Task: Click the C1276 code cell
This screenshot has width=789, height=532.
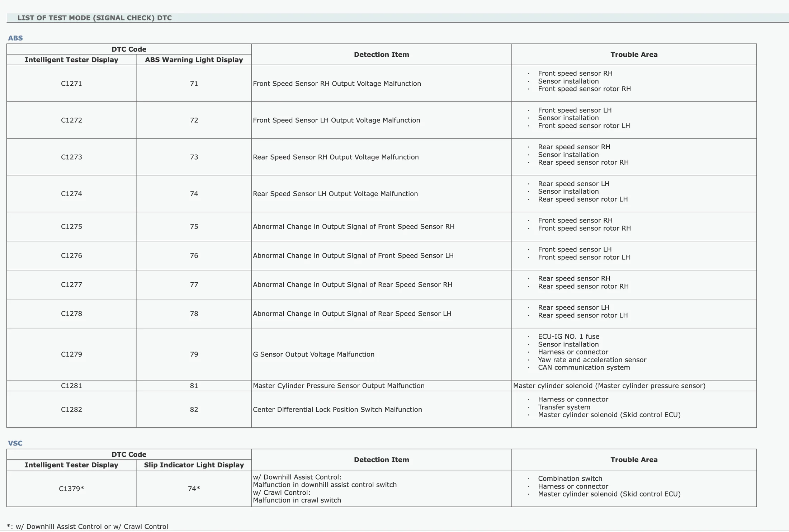Action: click(x=71, y=256)
